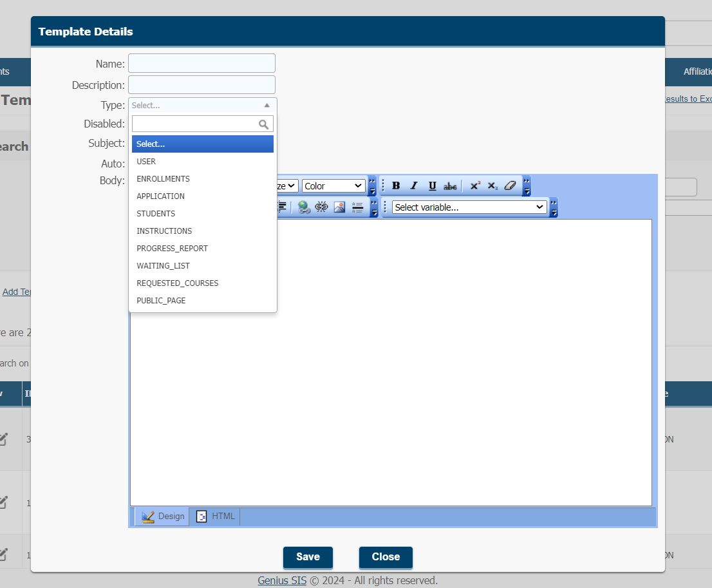Select REQUESTED_COURSES type option
Screen dimensions: 712x588
coord(203,283)
